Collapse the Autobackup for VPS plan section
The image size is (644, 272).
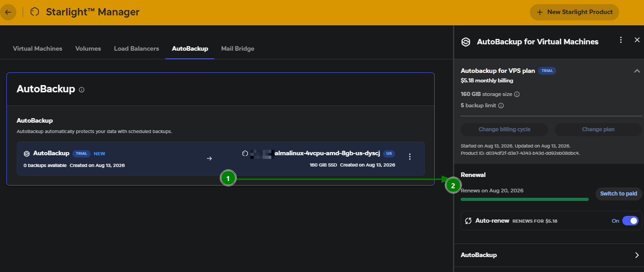point(637,71)
